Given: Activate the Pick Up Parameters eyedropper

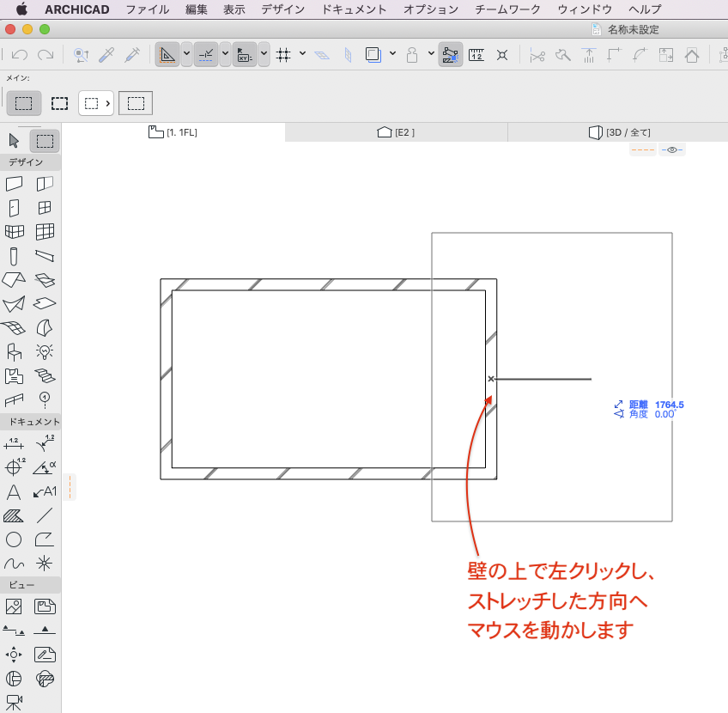Looking at the screenshot, I should (x=106, y=55).
